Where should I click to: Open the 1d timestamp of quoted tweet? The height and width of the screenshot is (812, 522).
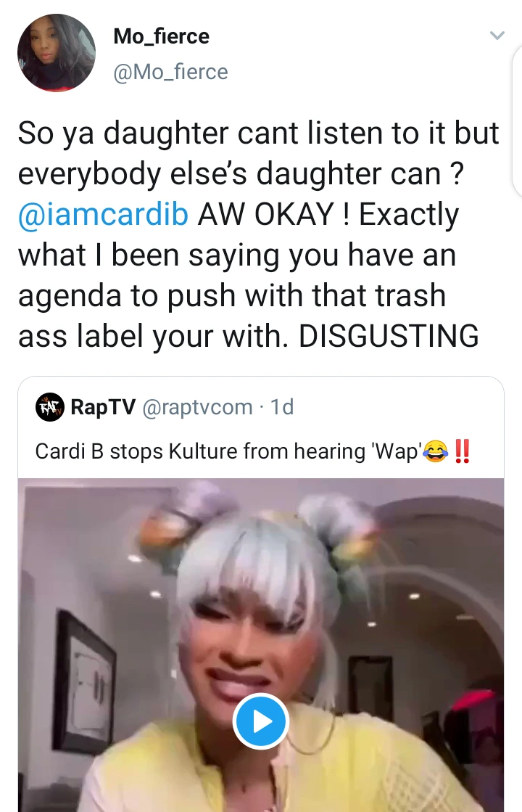[283, 407]
